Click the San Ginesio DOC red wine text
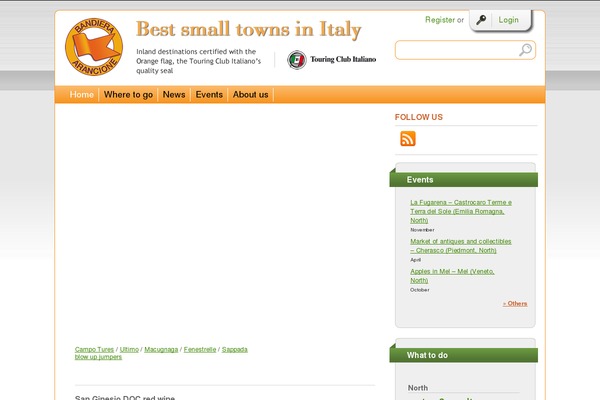 tap(125, 397)
